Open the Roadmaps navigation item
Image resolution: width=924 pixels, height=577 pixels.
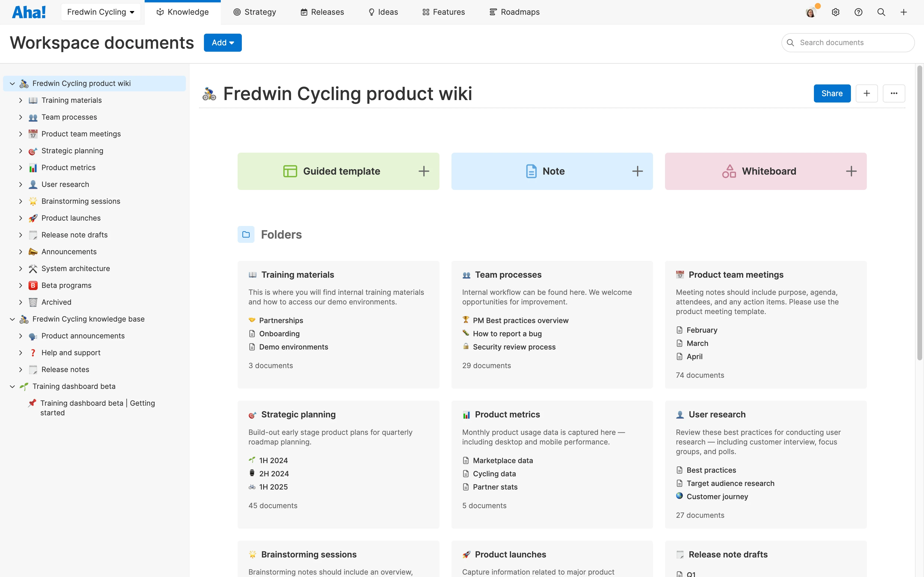click(x=514, y=12)
